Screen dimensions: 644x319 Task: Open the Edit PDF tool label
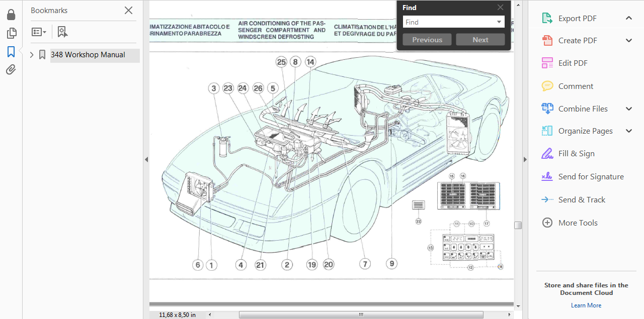(573, 63)
